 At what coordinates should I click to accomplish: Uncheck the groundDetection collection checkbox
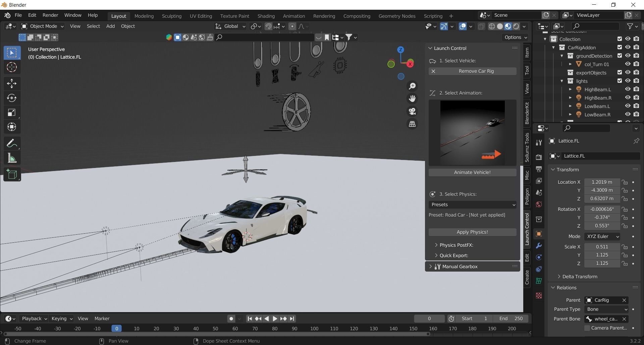point(620,56)
